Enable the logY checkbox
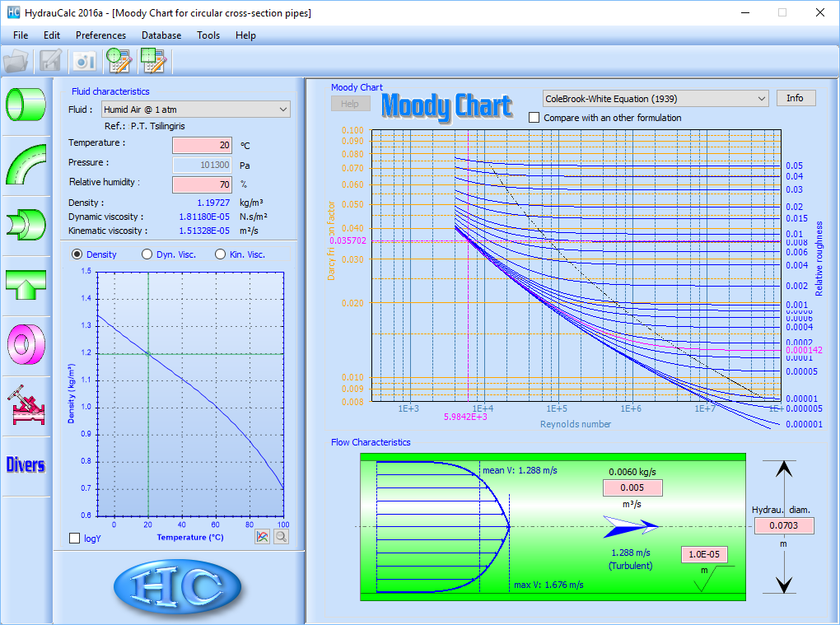This screenshot has width=840, height=625. pyautogui.click(x=76, y=538)
